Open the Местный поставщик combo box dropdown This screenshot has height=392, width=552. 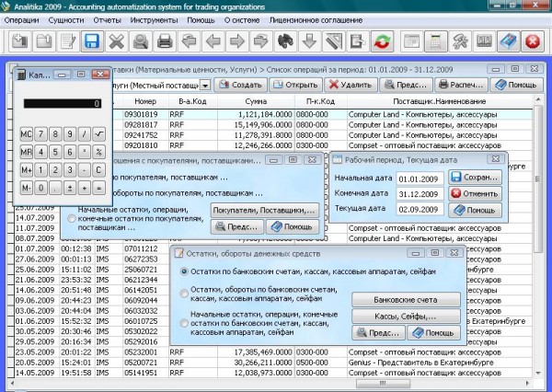[205, 86]
